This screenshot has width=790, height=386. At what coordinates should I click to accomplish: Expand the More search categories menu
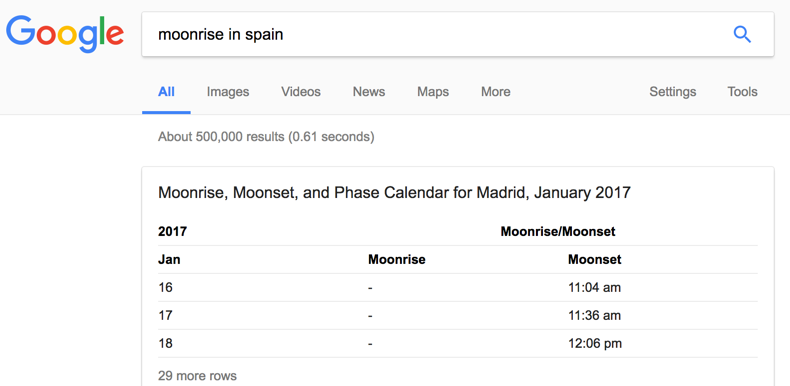click(496, 92)
